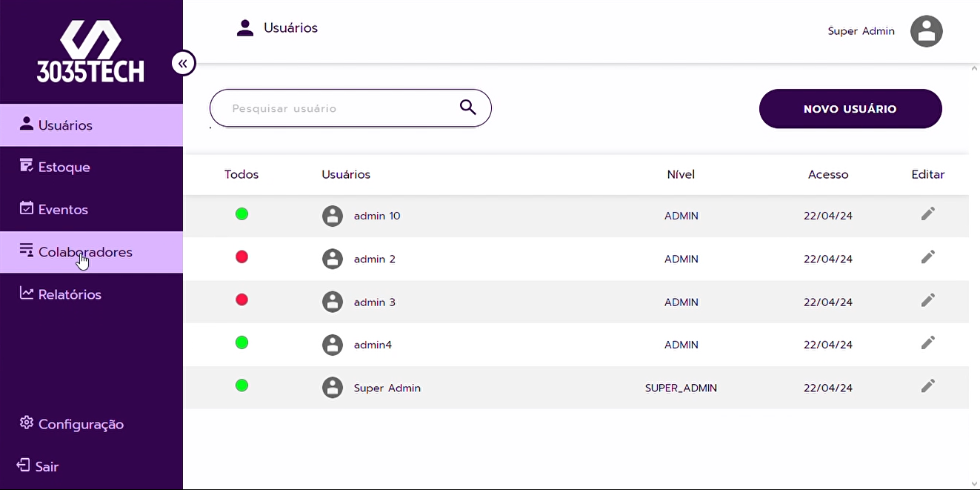Toggle the green status dot for admin 10
This screenshot has width=980, height=490.
point(241,214)
